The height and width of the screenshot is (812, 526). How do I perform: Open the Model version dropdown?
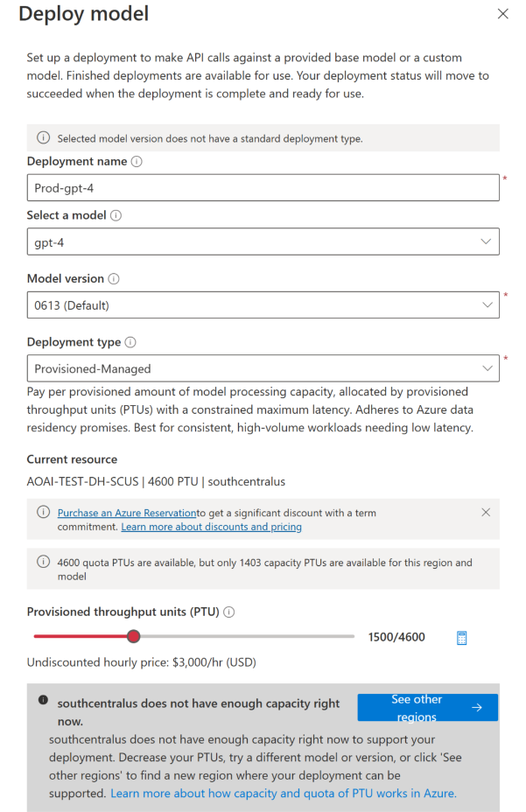point(263,304)
